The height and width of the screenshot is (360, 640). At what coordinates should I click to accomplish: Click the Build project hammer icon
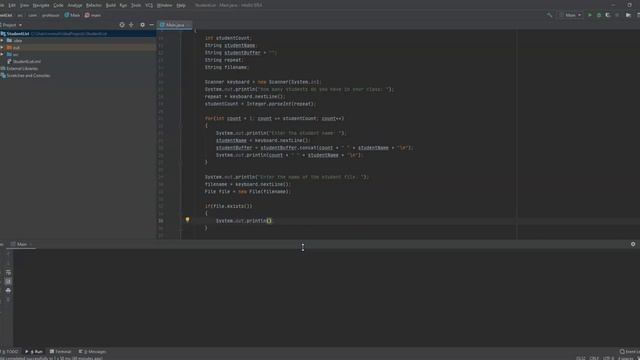[549, 15]
